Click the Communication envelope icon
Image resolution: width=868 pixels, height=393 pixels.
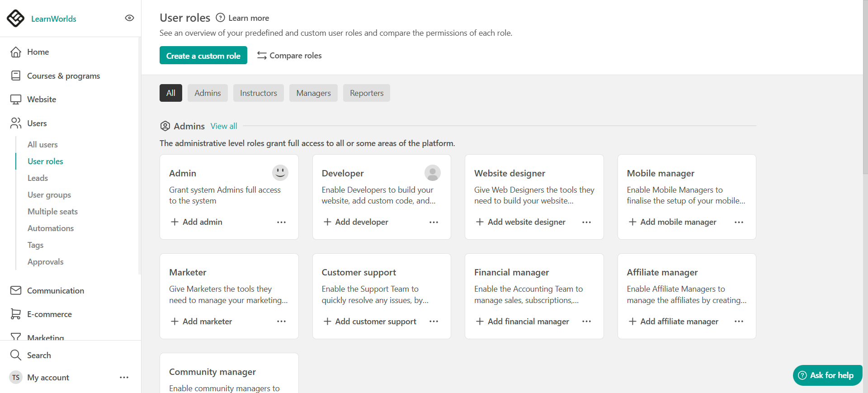16,290
